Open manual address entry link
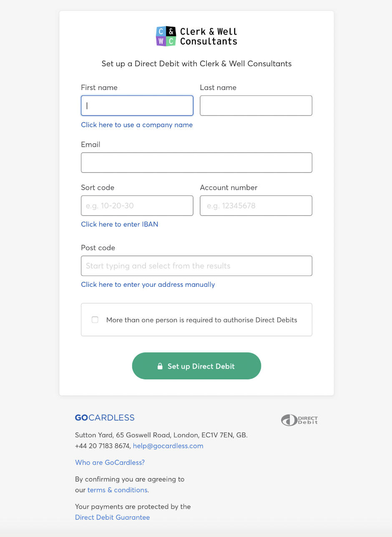The width and height of the screenshot is (392, 537). tap(148, 284)
